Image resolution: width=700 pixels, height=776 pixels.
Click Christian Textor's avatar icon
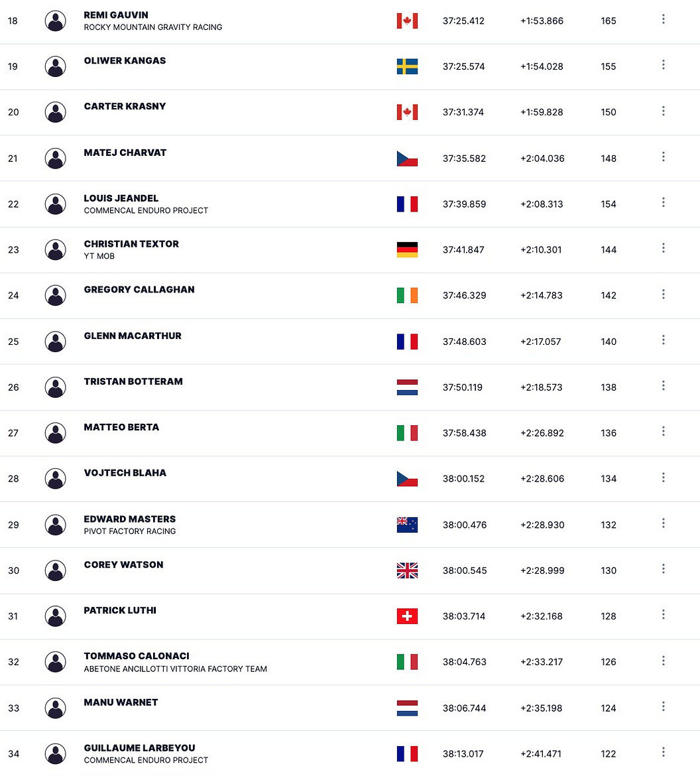point(56,250)
